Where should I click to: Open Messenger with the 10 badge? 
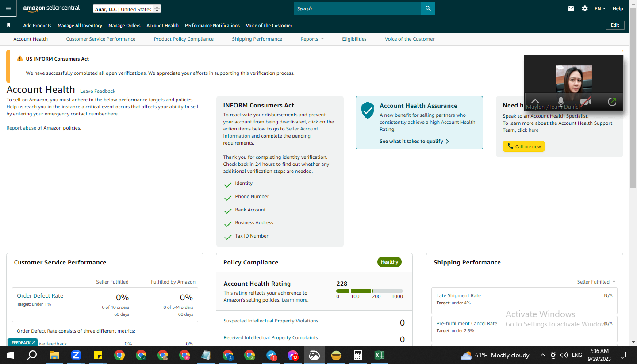[x=293, y=355]
